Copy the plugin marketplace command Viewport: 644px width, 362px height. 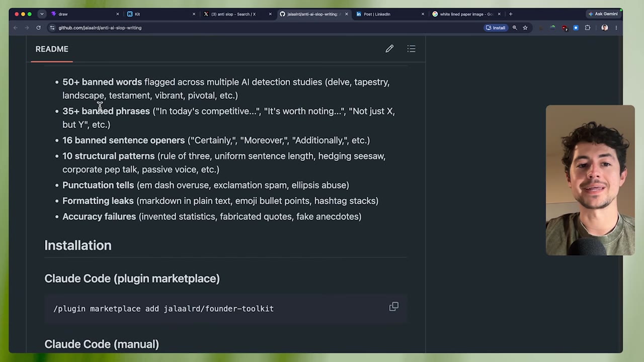click(394, 307)
